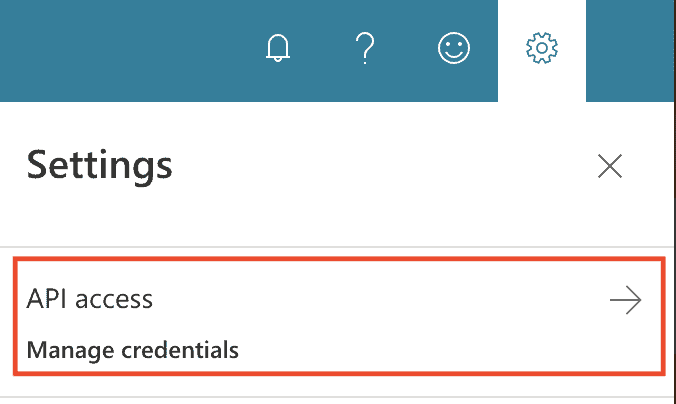676x404 pixels.
Task: Open the notifications bell
Action: [x=278, y=48]
